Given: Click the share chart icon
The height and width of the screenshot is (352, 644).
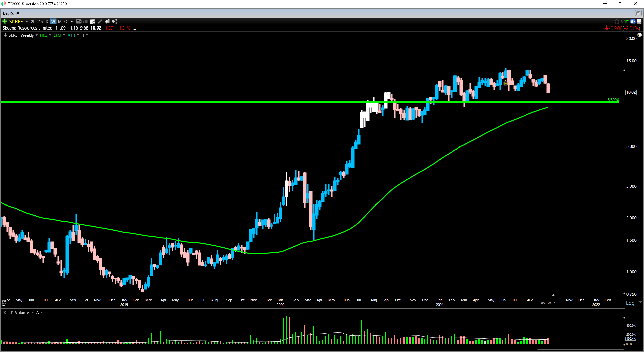Looking at the screenshot, I should pos(115,21).
